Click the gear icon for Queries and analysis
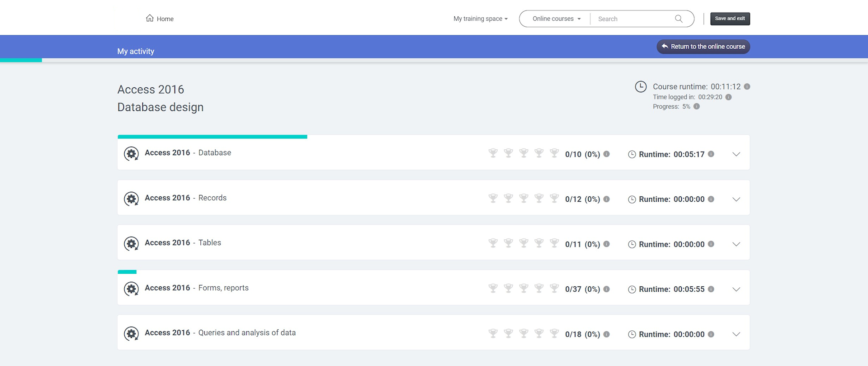The height and width of the screenshot is (366, 868). click(132, 334)
